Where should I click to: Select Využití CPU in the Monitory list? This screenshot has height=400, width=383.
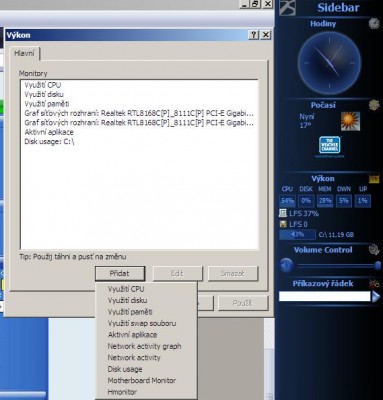[43, 85]
